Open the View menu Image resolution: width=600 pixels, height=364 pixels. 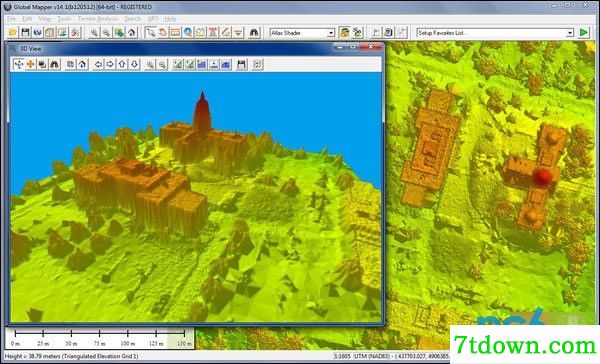pyautogui.click(x=44, y=19)
